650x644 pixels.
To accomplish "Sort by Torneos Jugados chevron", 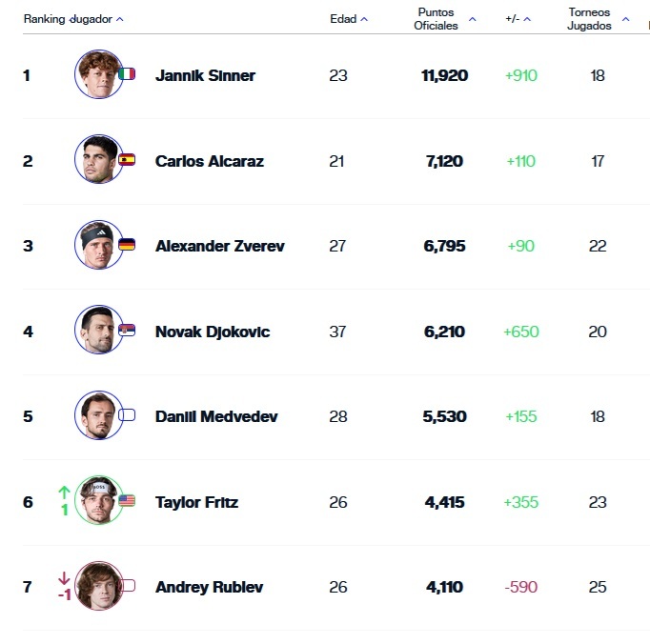I will click(x=625, y=19).
